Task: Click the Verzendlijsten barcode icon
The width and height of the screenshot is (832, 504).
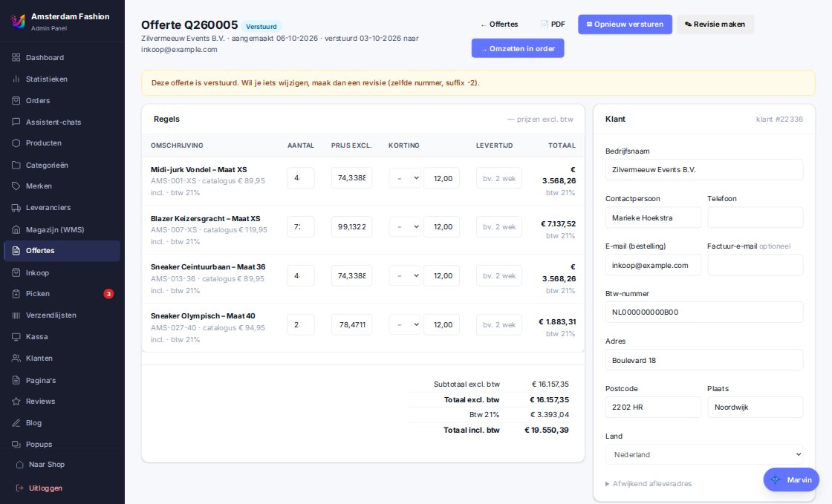Action: click(16, 315)
